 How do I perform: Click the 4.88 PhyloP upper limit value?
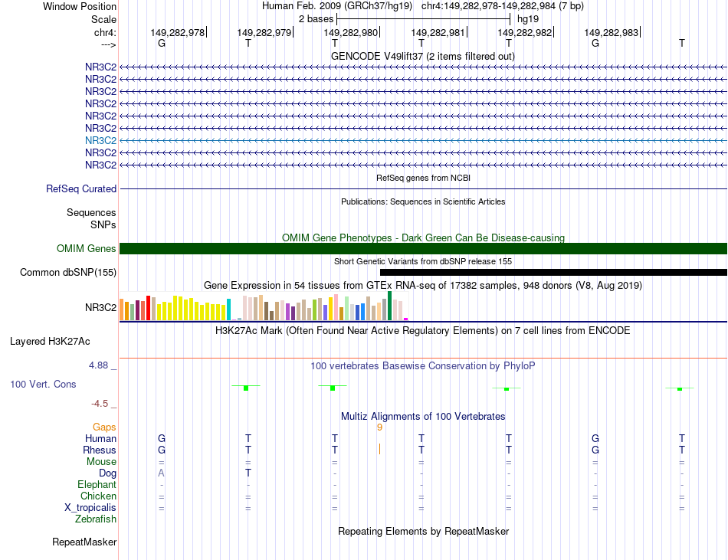point(98,365)
